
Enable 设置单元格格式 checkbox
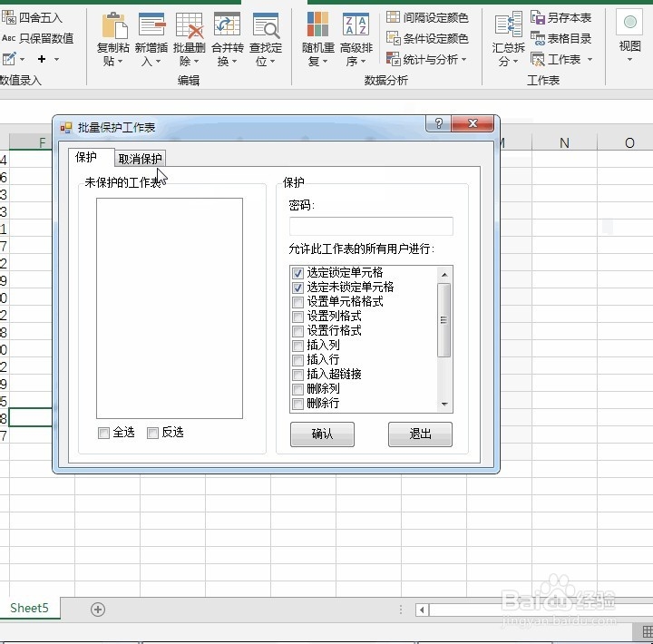click(297, 302)
